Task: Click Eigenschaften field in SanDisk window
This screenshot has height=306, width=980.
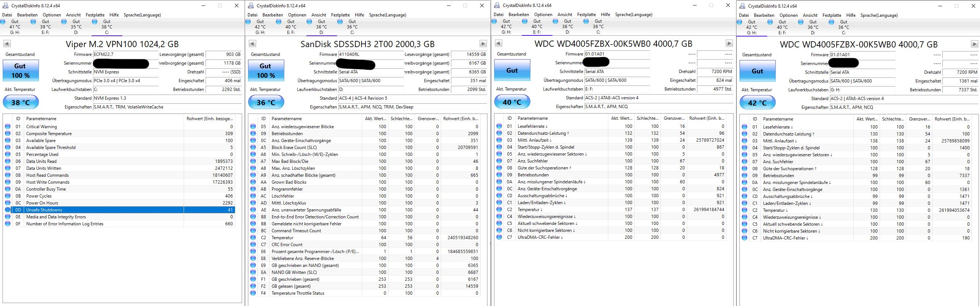Action: [412, 107]
